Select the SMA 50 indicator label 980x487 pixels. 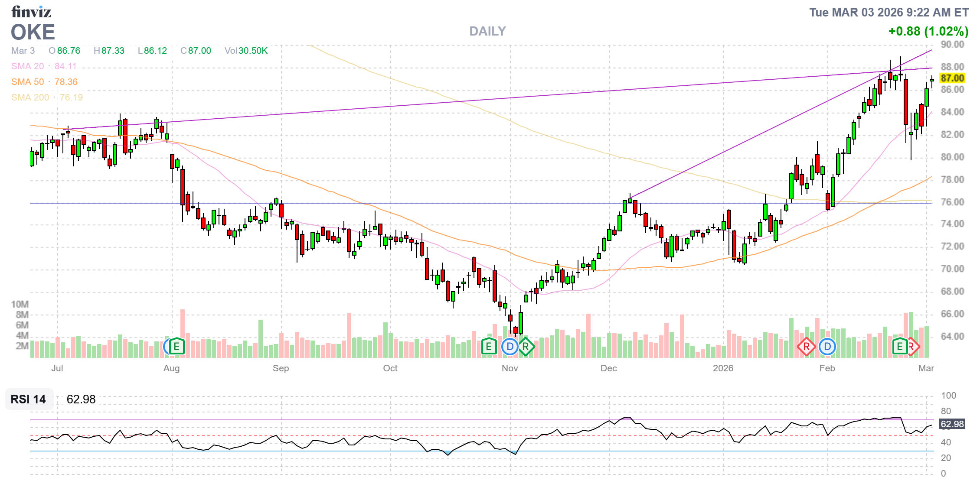click(28, 82)
